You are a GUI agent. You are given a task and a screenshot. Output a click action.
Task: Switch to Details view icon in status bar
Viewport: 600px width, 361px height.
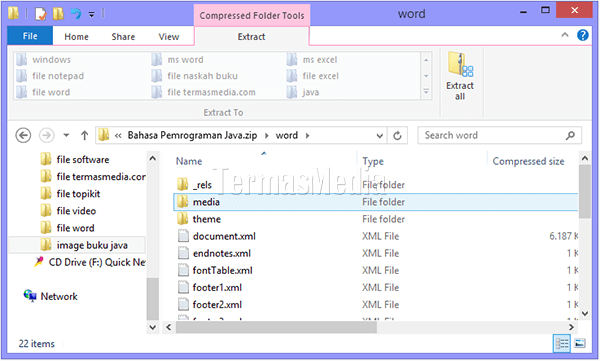point(562,343)
